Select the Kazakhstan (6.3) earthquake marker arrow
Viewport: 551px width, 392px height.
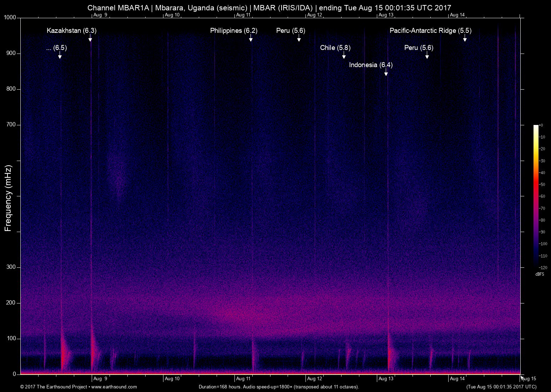[x=90, y=39]
